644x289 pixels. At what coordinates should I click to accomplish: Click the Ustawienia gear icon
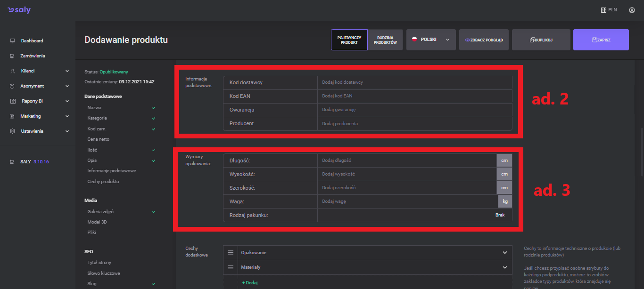pyautogui.click(x=13, y=131)
